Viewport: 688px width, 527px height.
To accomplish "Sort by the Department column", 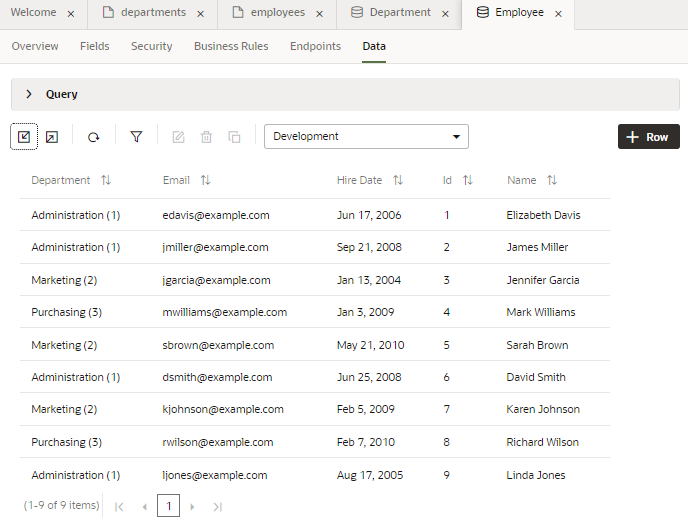I will click(106, 181).
